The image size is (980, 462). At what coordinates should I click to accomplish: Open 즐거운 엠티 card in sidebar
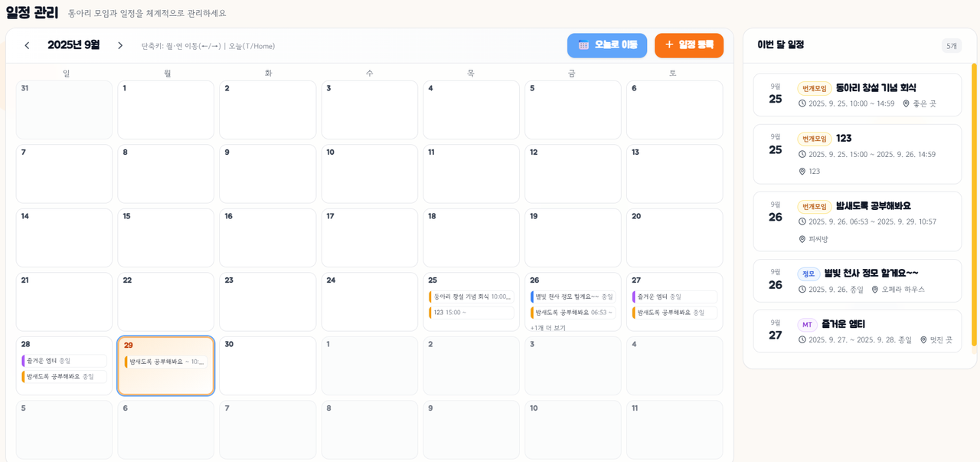857,331
